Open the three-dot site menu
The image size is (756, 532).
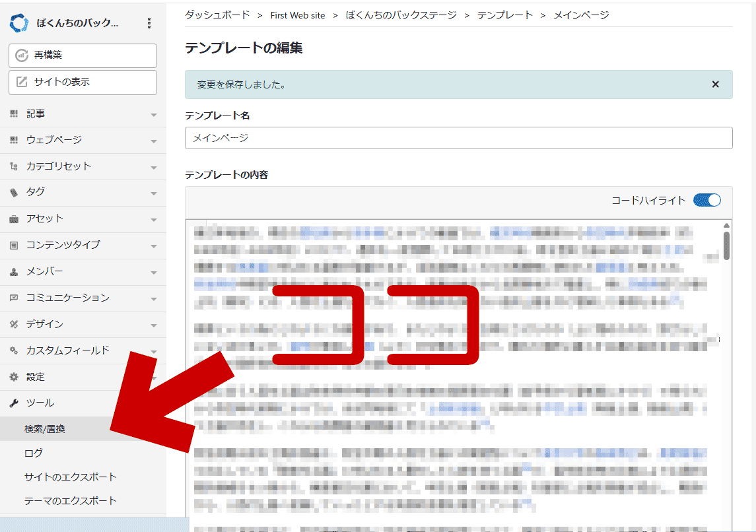149,24
